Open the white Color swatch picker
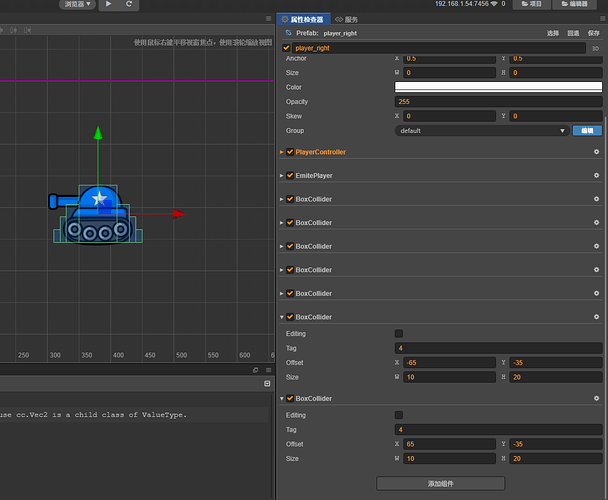Image resolution: width=608 pixels, height=500 pixels. [498, 87]
